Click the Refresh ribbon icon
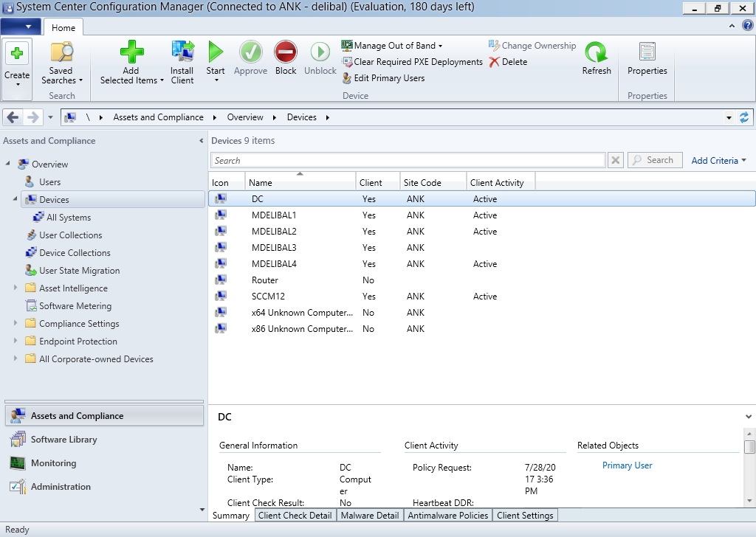Screen dimensions: 756x537 click(x=596, y=53)
